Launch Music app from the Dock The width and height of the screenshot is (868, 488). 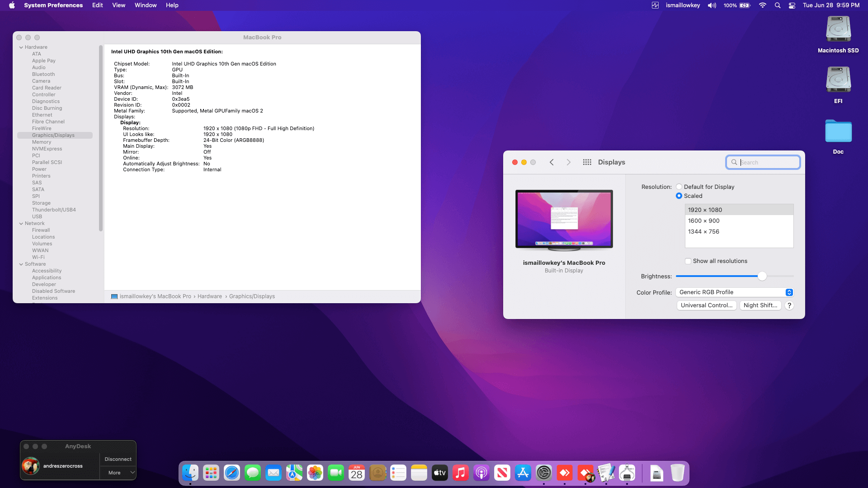(461, 473)
